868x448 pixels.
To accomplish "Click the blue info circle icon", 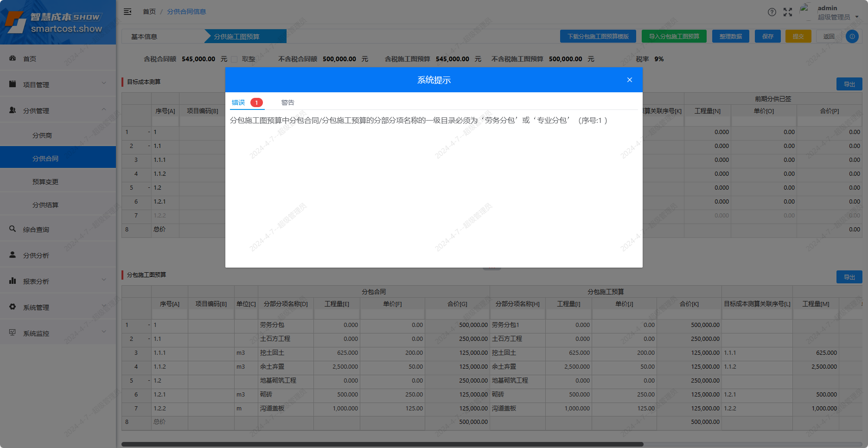I will pyautogui.click(x=852, y=37).
